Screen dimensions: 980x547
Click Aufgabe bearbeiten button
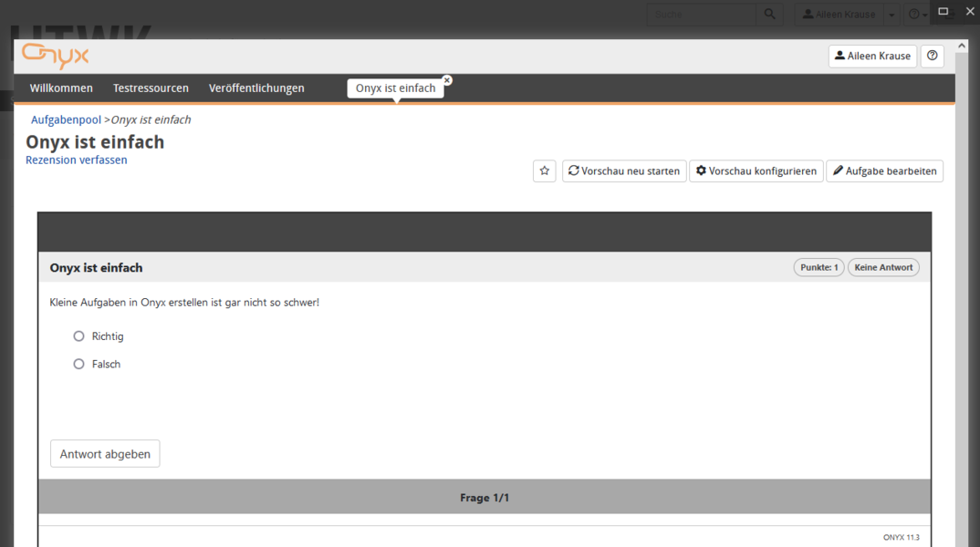(885, 171)
